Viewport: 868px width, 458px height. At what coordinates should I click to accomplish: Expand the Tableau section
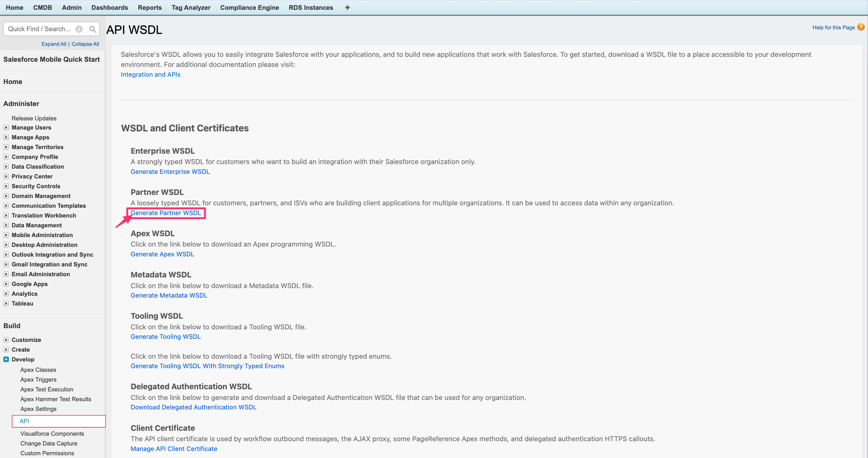tap(6, 303)
